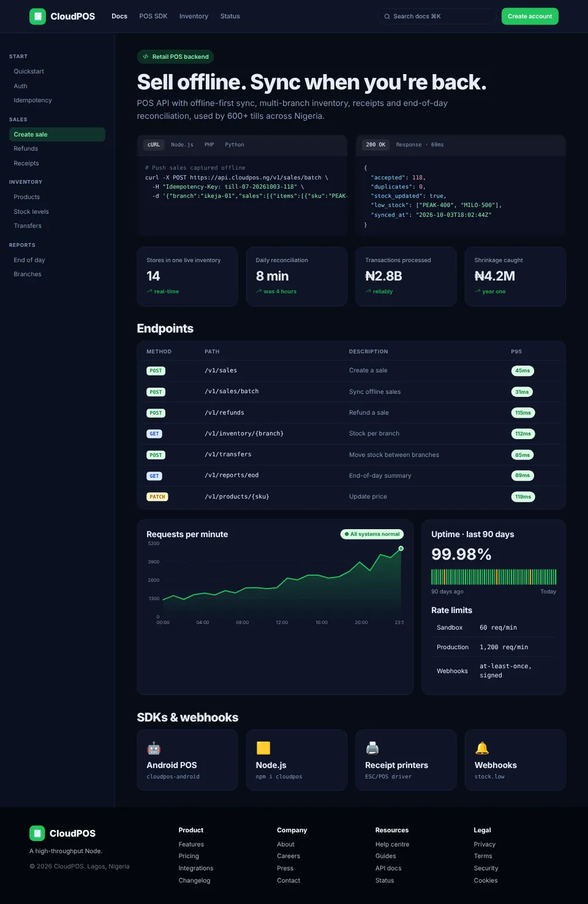This screenshot has height=904, width=588.
Task: Click the Create account button
Action: 530,17
